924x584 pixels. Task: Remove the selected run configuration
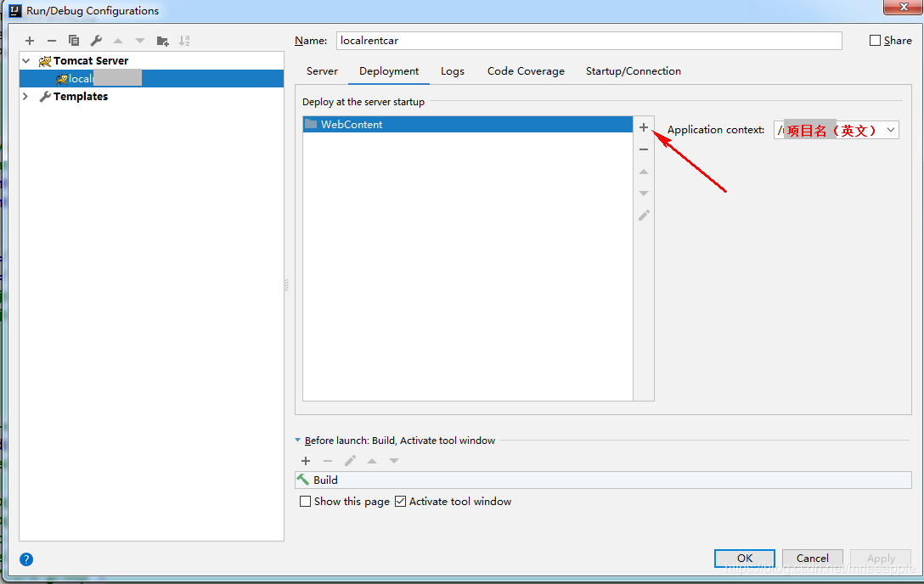[52, 41]
